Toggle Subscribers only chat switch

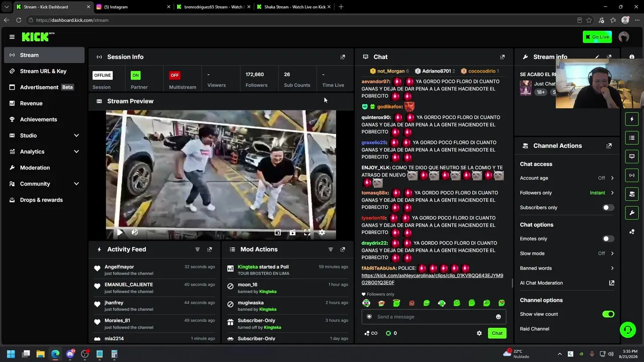[608, 208]
